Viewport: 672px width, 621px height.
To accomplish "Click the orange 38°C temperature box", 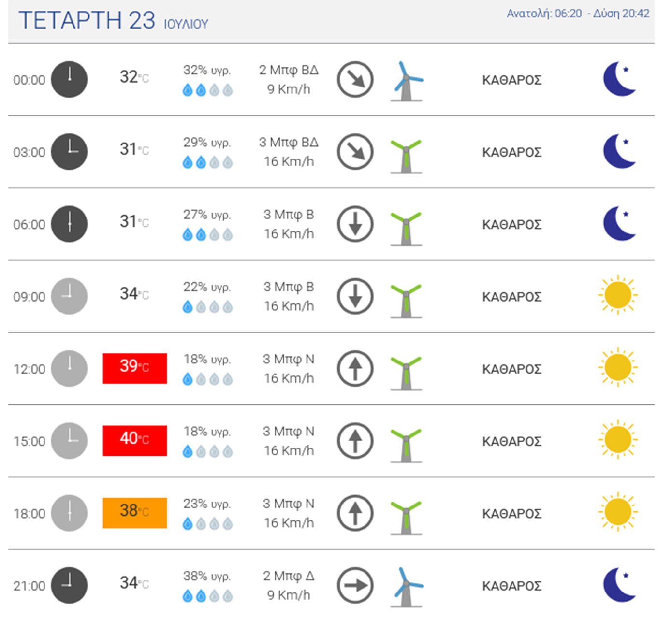I will tap(135, 513).
